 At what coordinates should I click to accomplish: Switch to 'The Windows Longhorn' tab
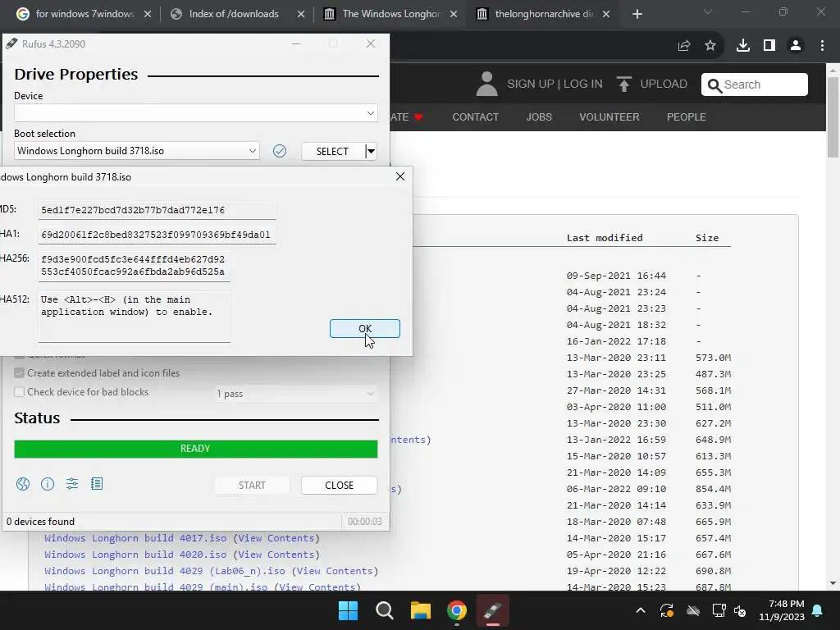pyautogui.click(x=391, y=14)
